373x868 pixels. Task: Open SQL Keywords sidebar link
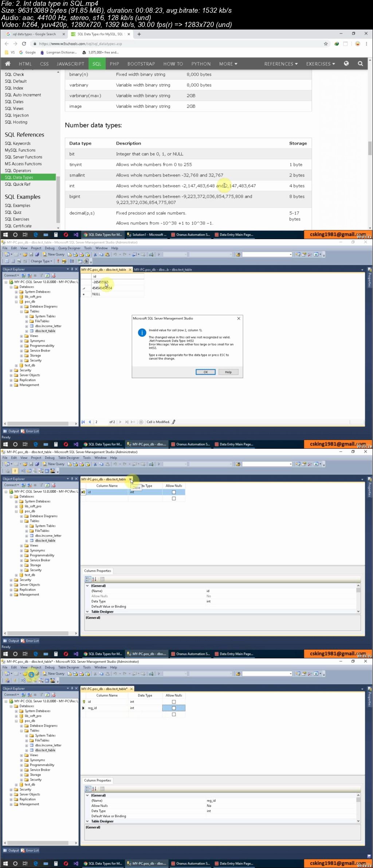coord(17,143)
